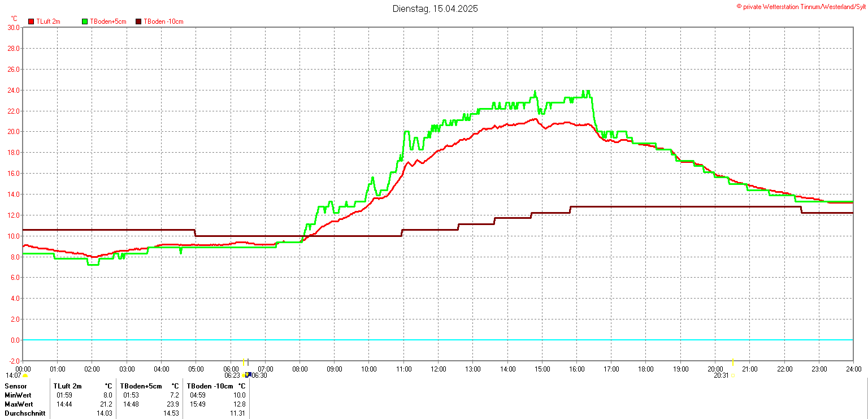Click the 12:00 label on the time axis
Viewport: 868px width, 419px height.
(x=438, y=369)
